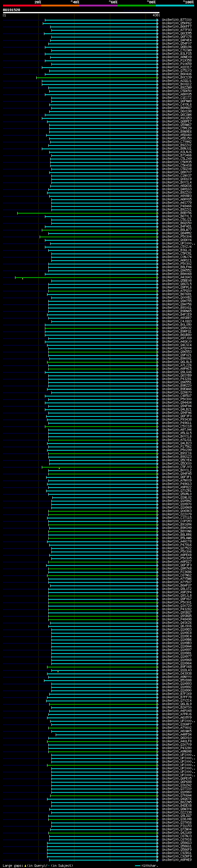This screenshot has height=868, width=197.
Task: Select label UniRef100_Q9AT55
Action: pos(177,301)
